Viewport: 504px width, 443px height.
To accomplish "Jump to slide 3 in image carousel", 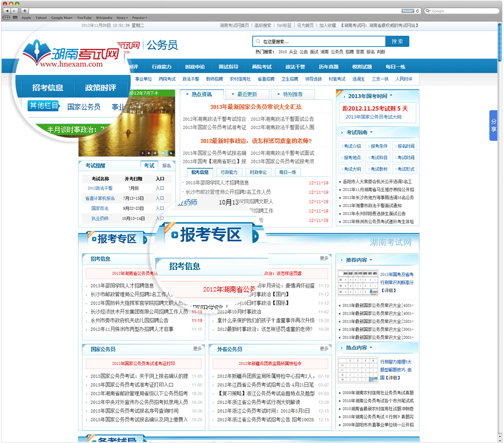I will (157, 153).
